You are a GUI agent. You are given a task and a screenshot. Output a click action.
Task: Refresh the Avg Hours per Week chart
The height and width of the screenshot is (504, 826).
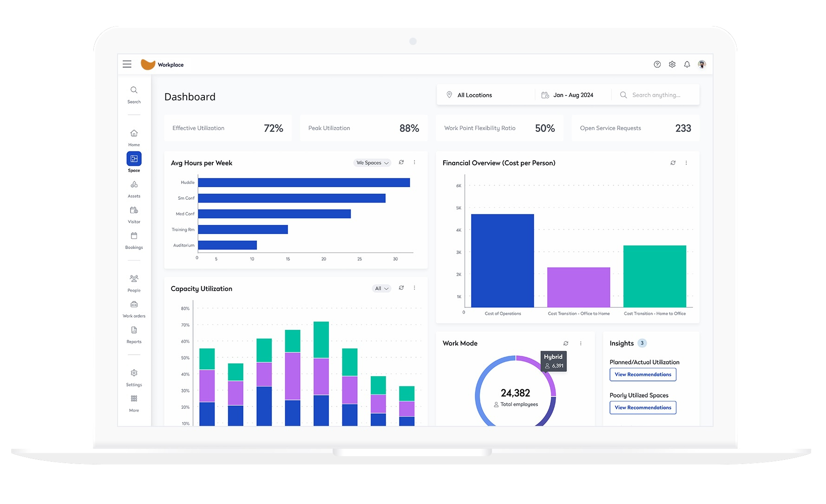(x=401, y=163)
